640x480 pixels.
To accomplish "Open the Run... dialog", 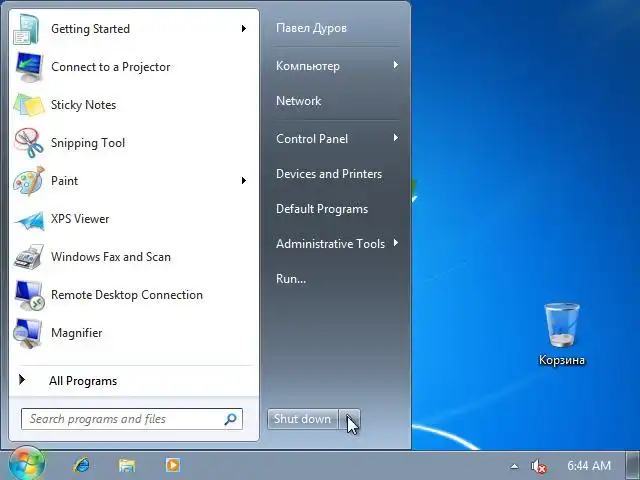I will point(291,279).
